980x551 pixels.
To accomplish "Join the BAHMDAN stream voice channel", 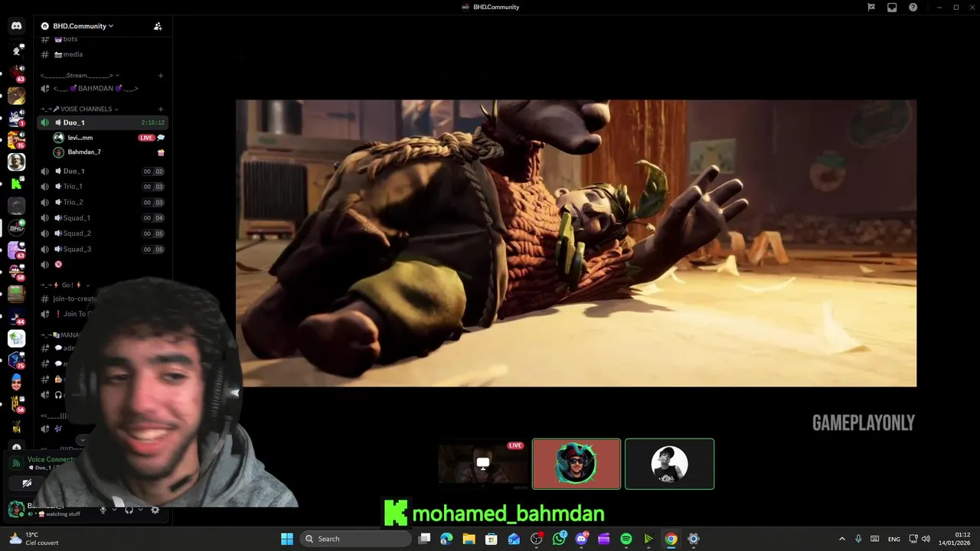I will click(x=102, y=89).
